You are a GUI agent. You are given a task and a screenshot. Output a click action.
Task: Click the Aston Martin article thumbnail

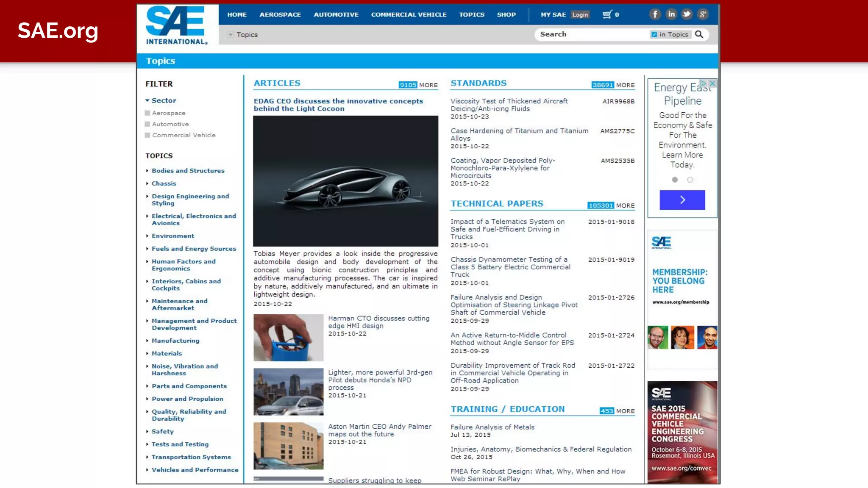(x=288, y=446)
